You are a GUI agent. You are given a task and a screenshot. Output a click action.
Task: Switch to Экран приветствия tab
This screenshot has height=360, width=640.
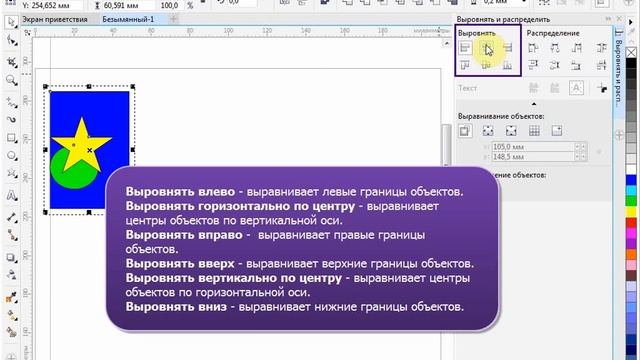tap(55, 19)
